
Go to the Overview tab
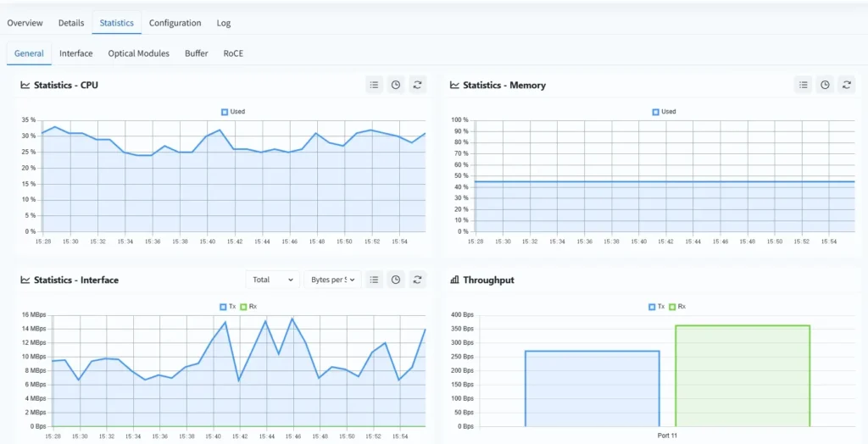[x=25, y=23]
